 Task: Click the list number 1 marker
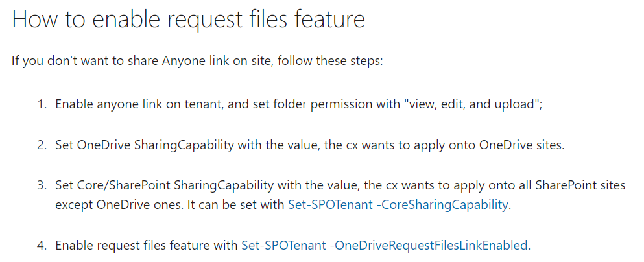point(42,104)
